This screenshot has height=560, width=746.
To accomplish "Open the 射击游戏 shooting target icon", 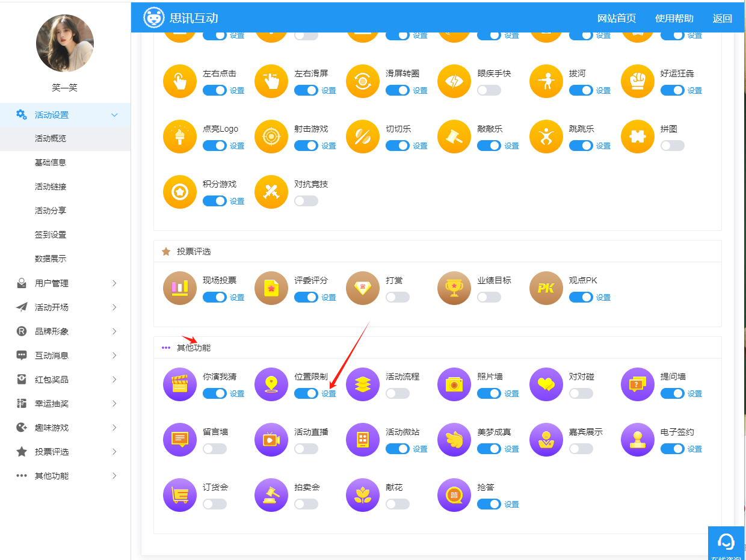I will click(x=271, y=137).
